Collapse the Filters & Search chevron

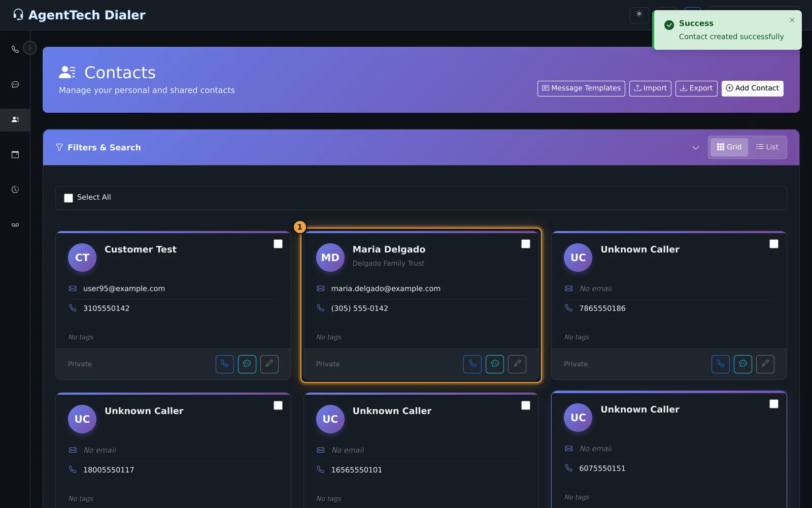click(x=696, y=148)
